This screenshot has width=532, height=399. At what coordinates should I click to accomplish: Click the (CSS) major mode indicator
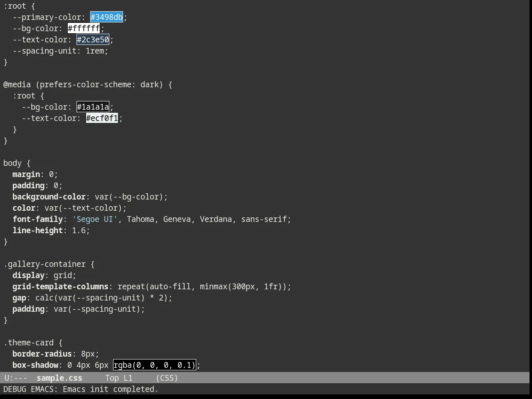167,378
